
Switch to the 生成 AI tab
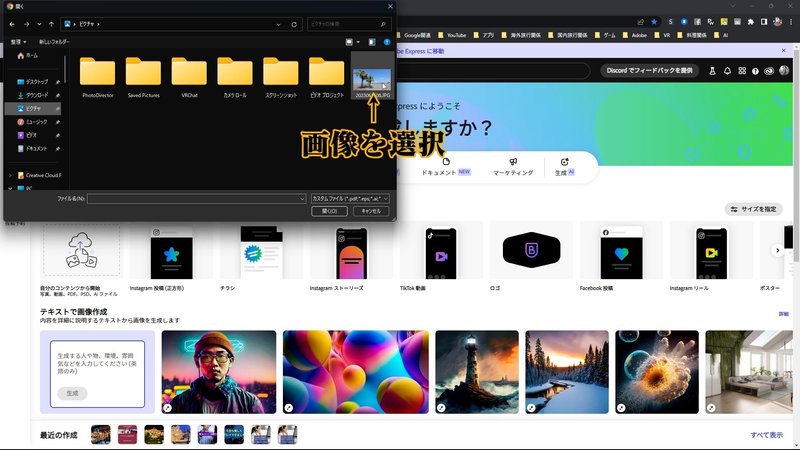pos(564,167)
